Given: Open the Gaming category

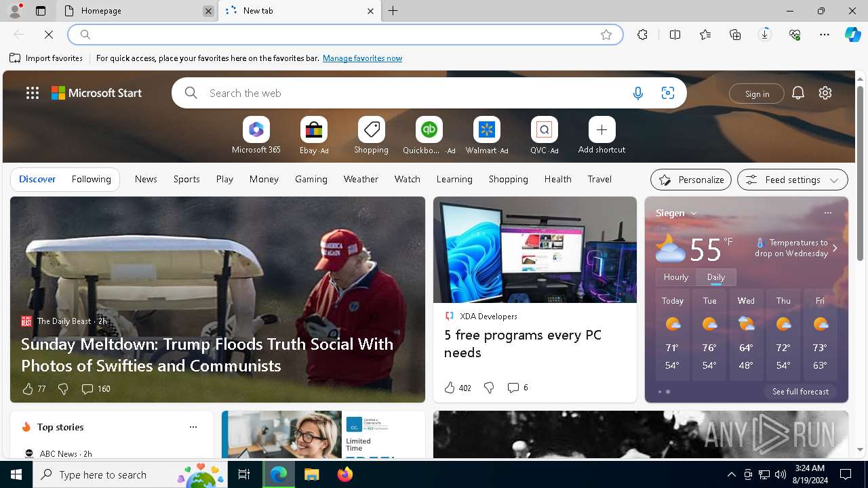Looking at the screenshot, I should pos(311,180).
